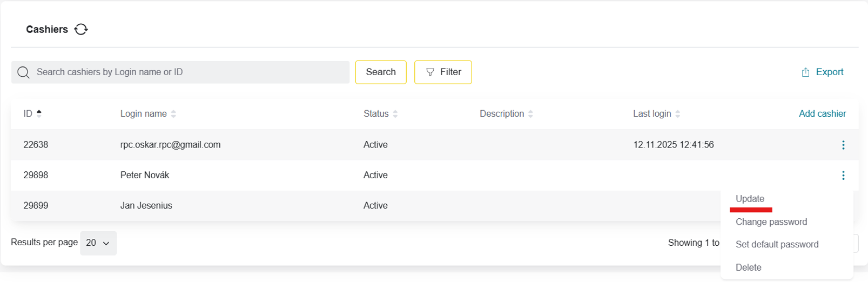868x282 pixels.
Task: Open the Results per page dropdown
Action: [x=98, y=243]
